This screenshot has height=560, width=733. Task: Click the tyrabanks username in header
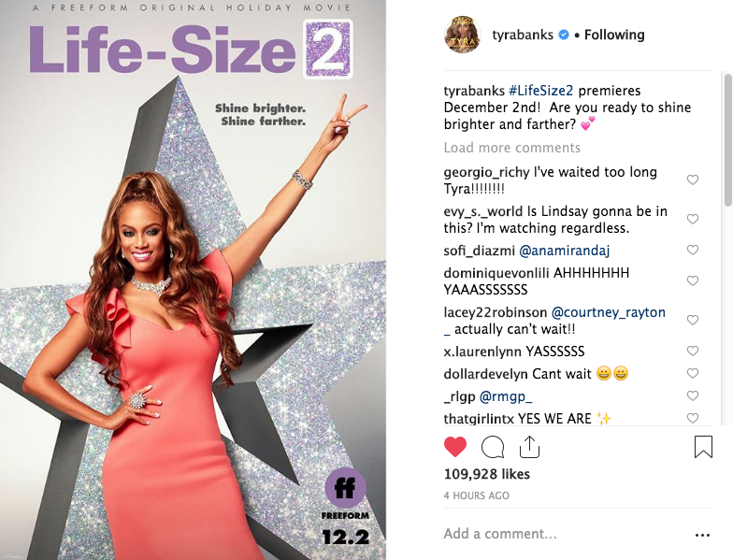point(523,36)
